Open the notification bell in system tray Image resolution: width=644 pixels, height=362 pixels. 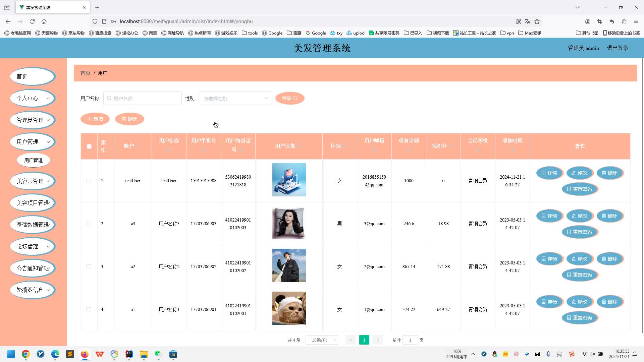pyautogui.click(x=635, y=354)
